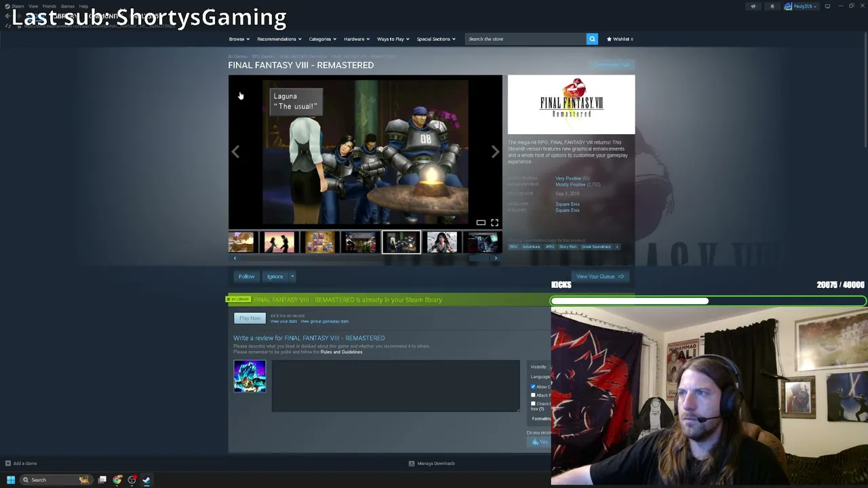This screenshot has height=488, width=868.
Task: Click the Add a Game plus icon
Action: (8, 464)
